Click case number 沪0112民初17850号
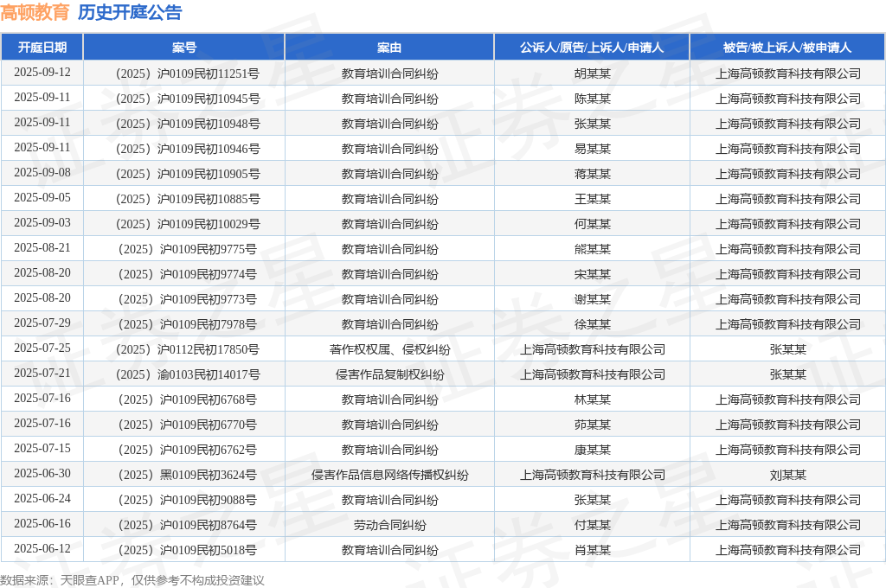886x588 pixels. (208, 349)
